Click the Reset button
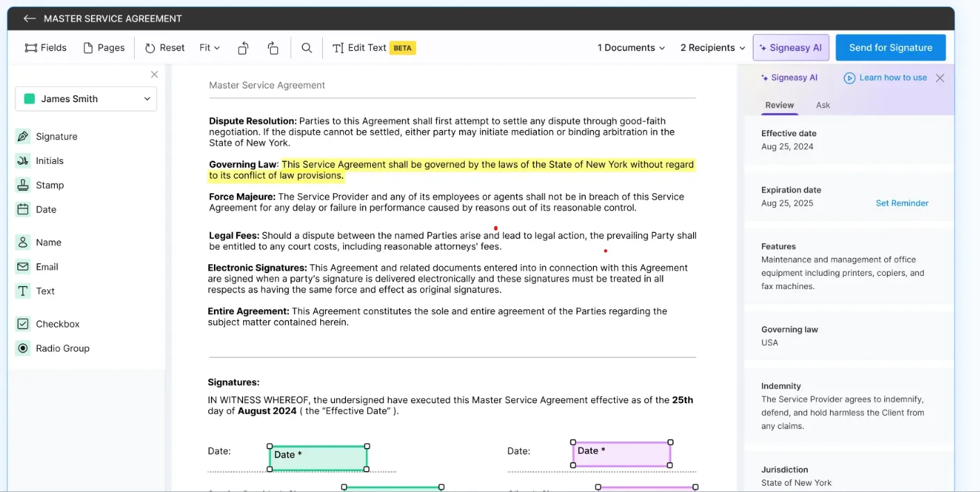 pyautogui.click(x=165, y=48)
